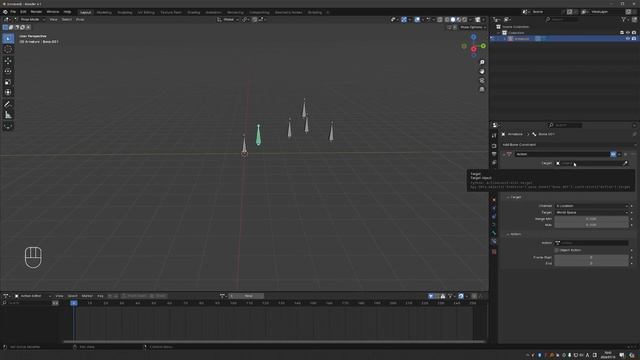Viewport: 640px width, 360px height.
Task: Open the Tool properties tab
Action: (x=494, y=136)
